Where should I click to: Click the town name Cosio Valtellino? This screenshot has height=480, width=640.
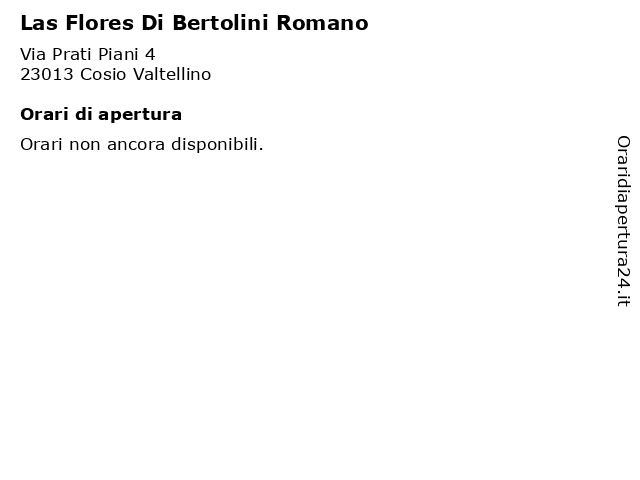coord(145,74)
